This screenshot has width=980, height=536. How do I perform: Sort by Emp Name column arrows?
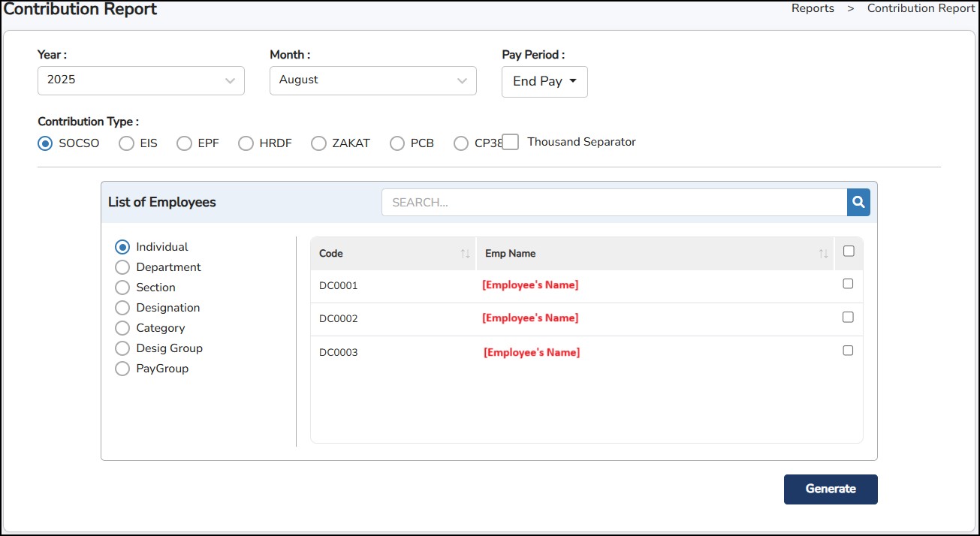[823, 254]
